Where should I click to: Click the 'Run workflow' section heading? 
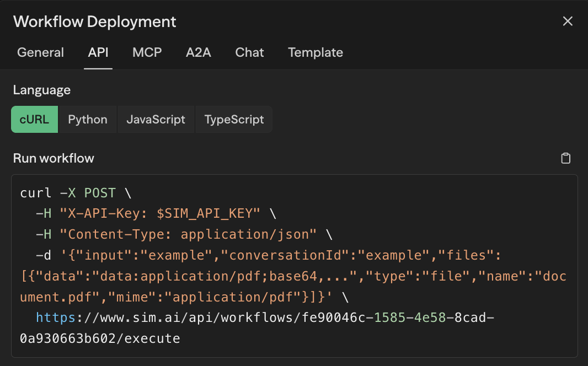[x=54, y=158]
